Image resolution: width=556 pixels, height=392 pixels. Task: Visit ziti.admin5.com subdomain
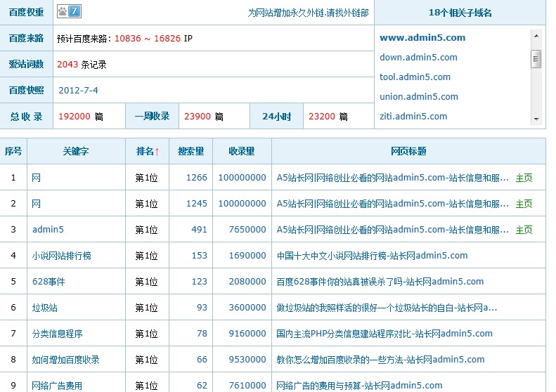pos(413,117)
